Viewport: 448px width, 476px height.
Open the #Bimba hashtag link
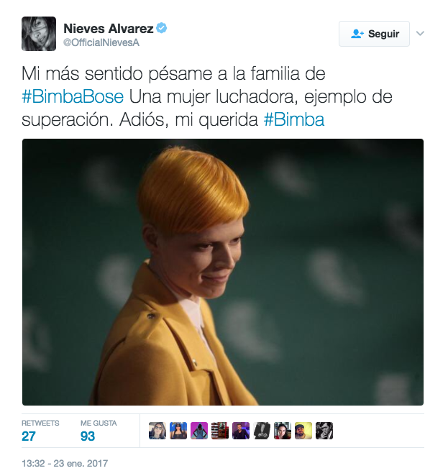(x=294, y=119)
